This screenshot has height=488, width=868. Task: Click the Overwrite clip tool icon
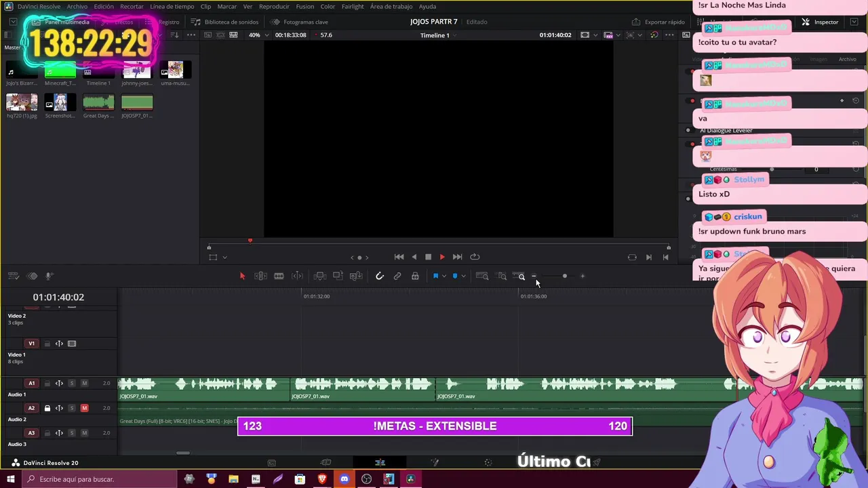tap(338, 276)
